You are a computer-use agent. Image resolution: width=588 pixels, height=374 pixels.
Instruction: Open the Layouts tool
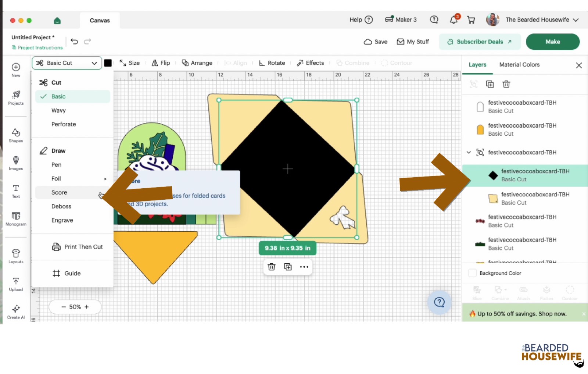[16, 256]
